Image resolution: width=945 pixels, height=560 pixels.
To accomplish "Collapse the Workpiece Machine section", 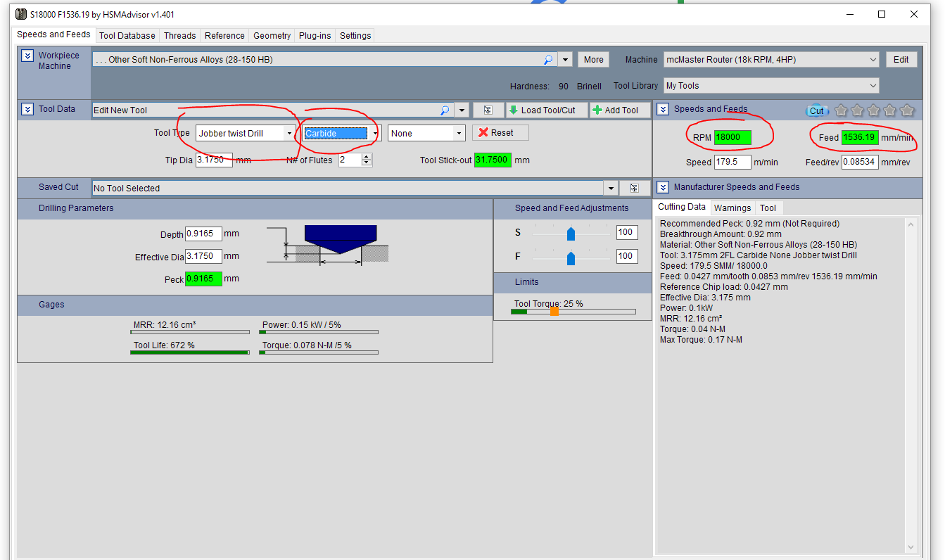I will (27, 56).
